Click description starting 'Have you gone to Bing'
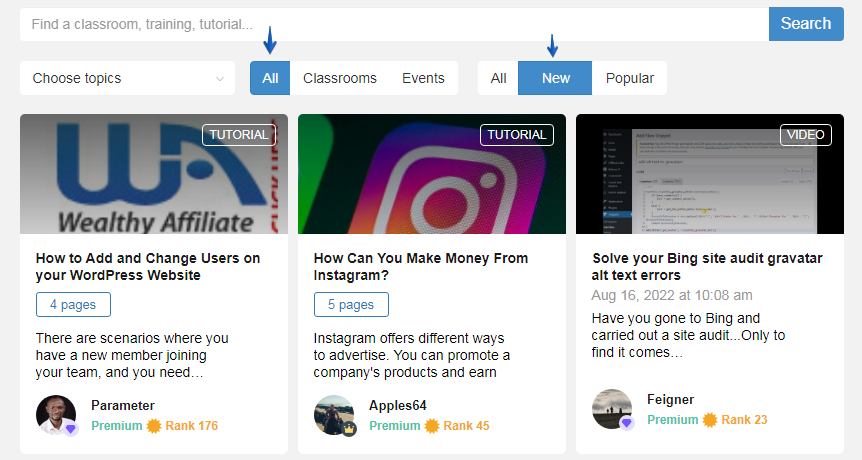Image resolution: width=862 pixels, height=460 pixels. 688,335
